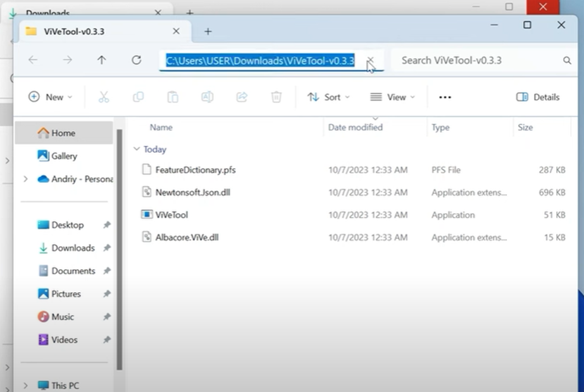Open the View options dropdown
This screenshot has height=392, width=584.
click(x=393, y=97)
